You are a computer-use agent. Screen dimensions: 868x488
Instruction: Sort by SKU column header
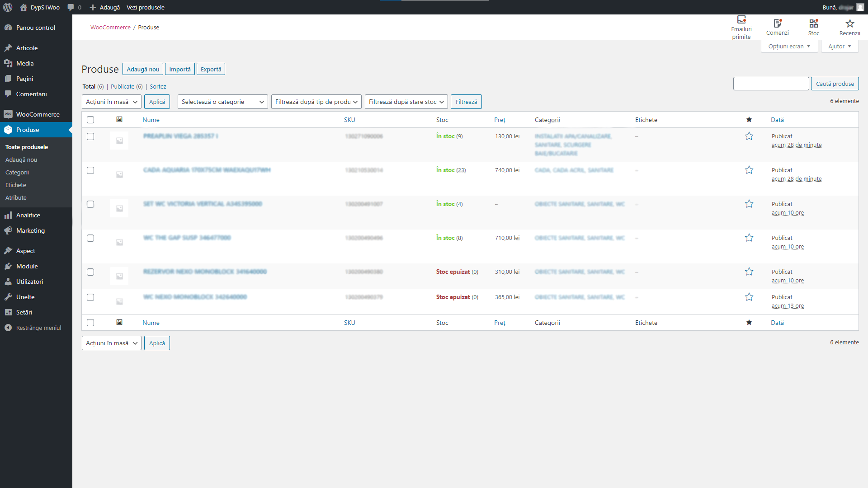point(349,120)
